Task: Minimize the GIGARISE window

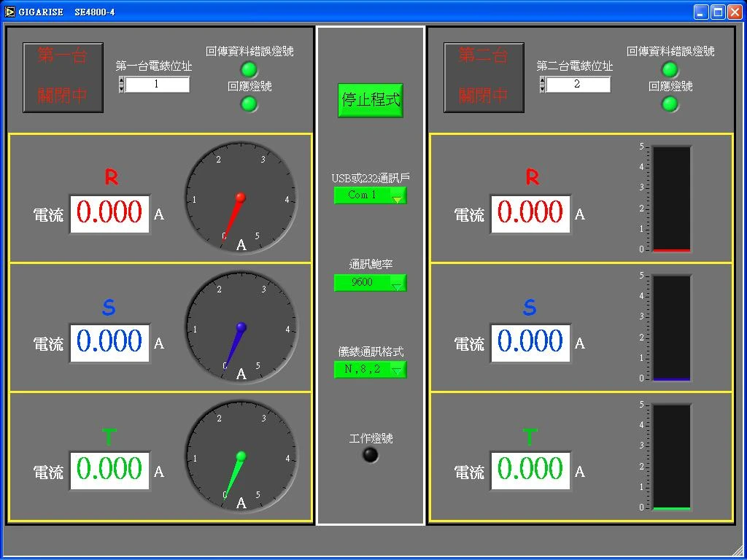Action: pyautogui.click(x=701, y=12)
